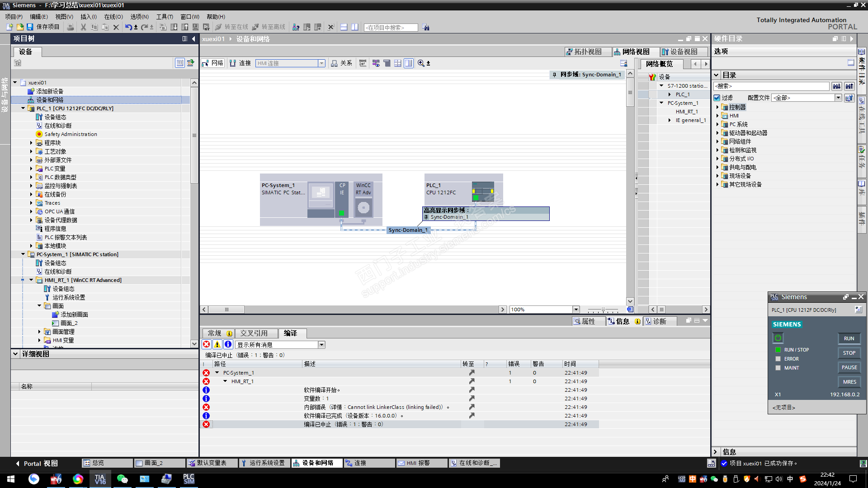Image resolution: width=868 pixels, height=488 pixels.
Task: Expand the 程序块 tree node
Action: tap(31, 143)
